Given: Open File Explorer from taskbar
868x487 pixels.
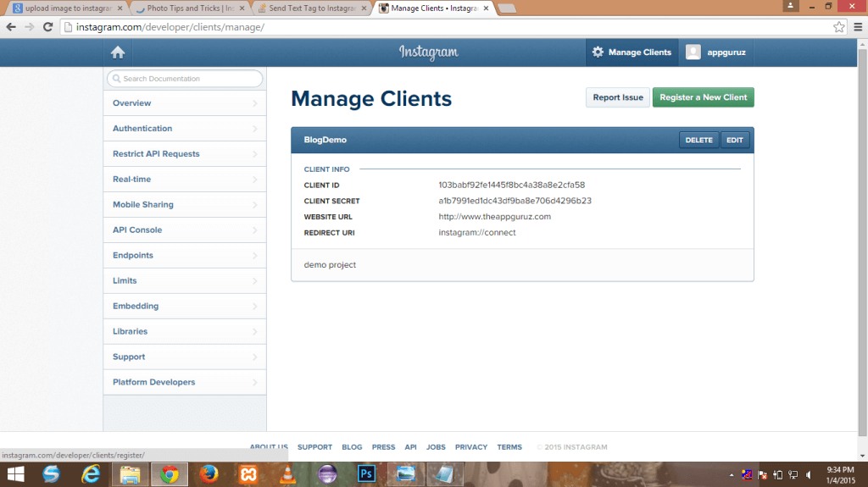Looking at the screenshot, I should [130, 474].
